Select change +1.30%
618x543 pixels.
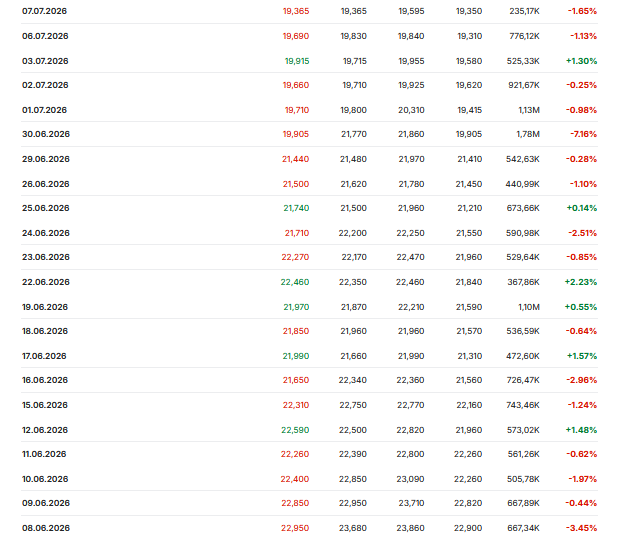(x=581, y=61)
